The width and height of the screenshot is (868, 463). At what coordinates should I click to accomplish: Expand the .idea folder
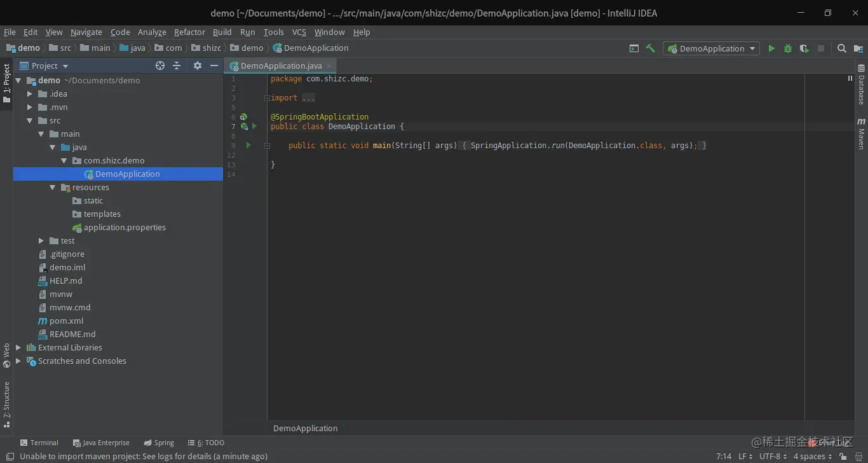coord(30,94)
